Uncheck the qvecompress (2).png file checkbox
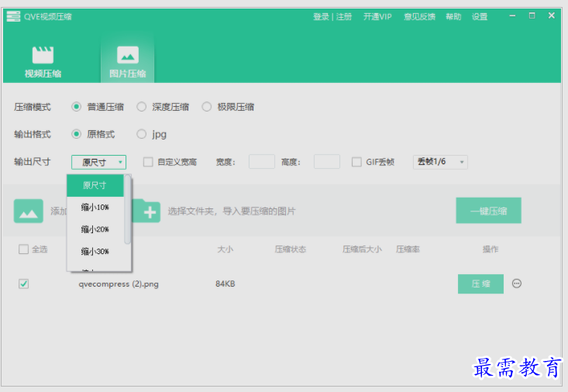The height and width of the screenshot is (392, 568). tap(24, 284)
